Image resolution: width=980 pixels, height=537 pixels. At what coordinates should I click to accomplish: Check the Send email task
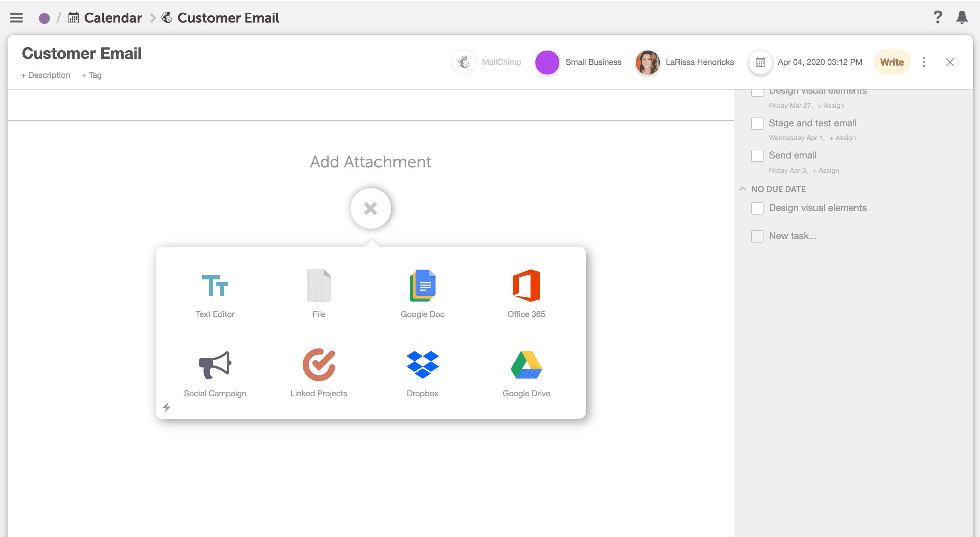pos(757,156)
